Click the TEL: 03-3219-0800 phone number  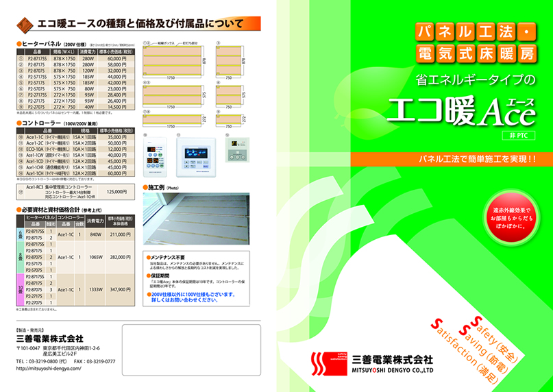(x=42, y=362)
